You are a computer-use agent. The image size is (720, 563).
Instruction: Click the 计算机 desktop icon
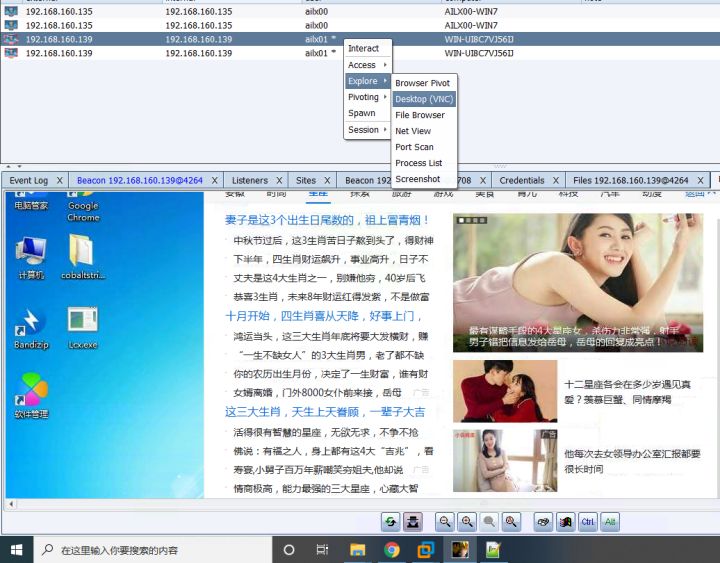31,258
